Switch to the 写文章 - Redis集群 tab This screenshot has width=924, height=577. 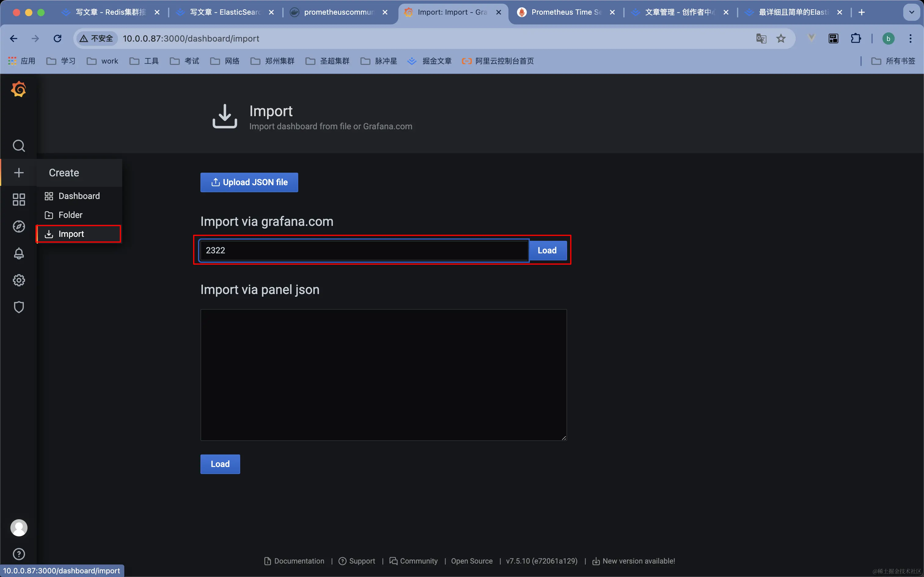pyautogui.click(x=111, y=12)
